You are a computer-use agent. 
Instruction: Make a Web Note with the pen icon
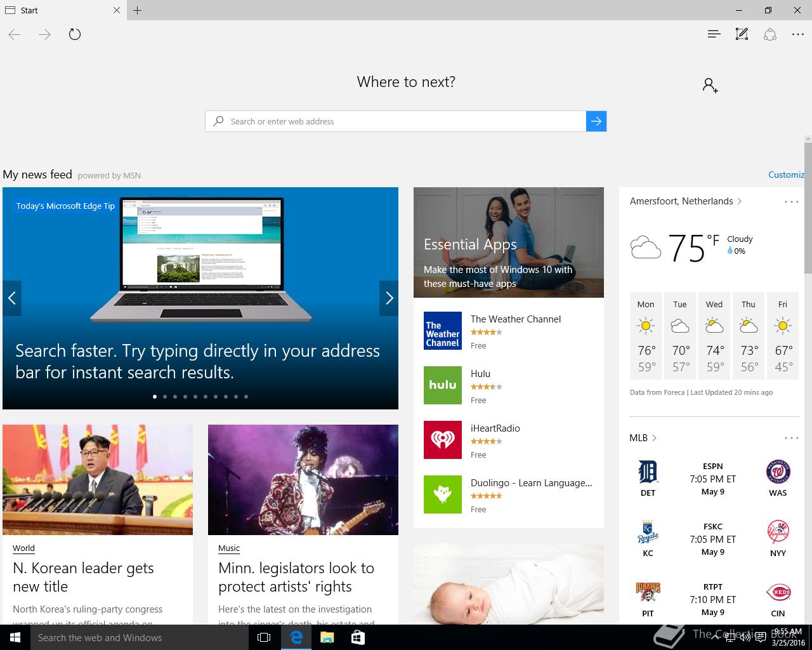742,34
